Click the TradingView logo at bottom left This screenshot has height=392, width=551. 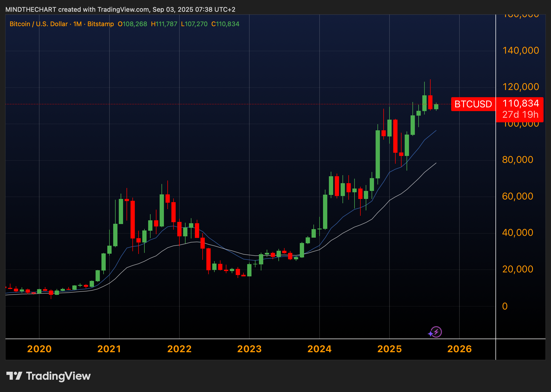48,376
